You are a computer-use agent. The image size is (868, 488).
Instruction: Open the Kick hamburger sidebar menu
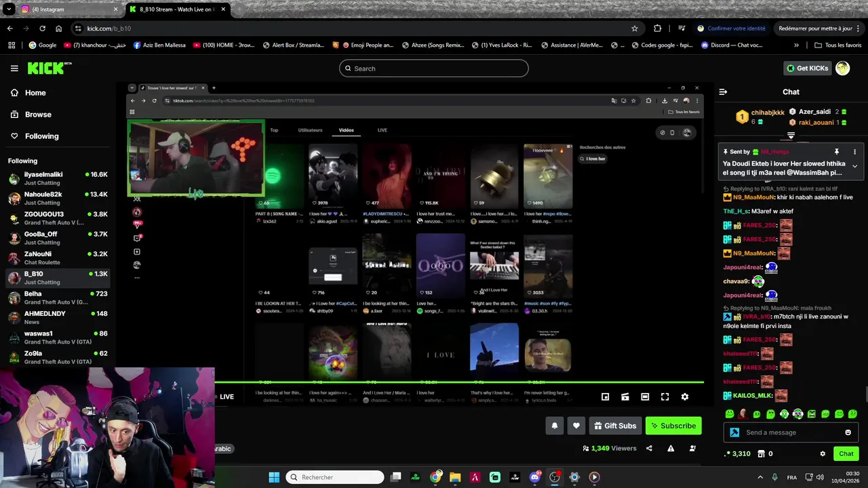click(x=14, y=68)
